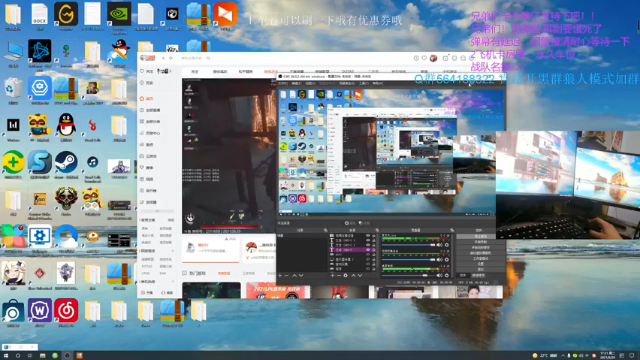The image size is (640, 360).
Task: Adjust the third audio mixer volume slider
Action: [407, 275]
